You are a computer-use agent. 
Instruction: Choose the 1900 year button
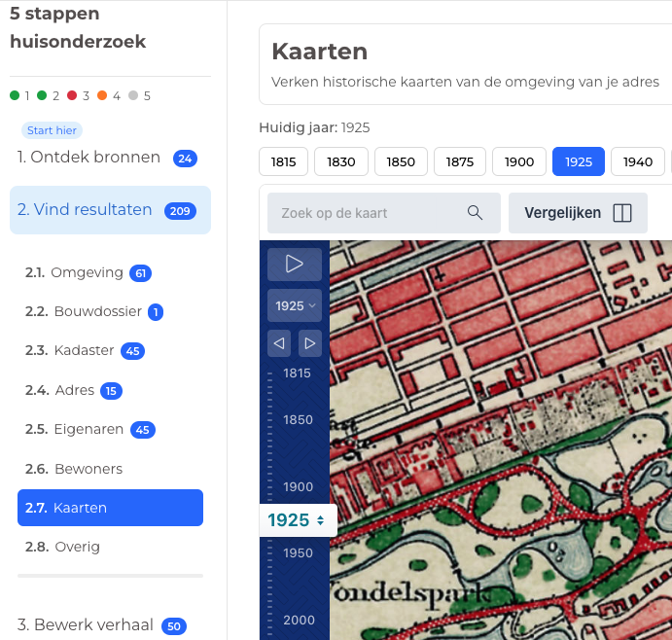(x=519, y=161)
